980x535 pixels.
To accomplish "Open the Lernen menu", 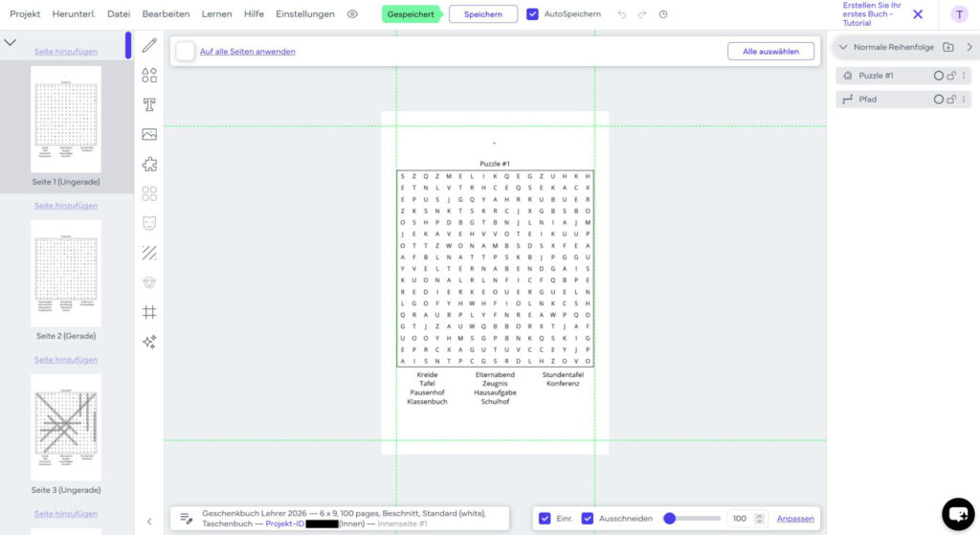I will (x=217, y=13).
